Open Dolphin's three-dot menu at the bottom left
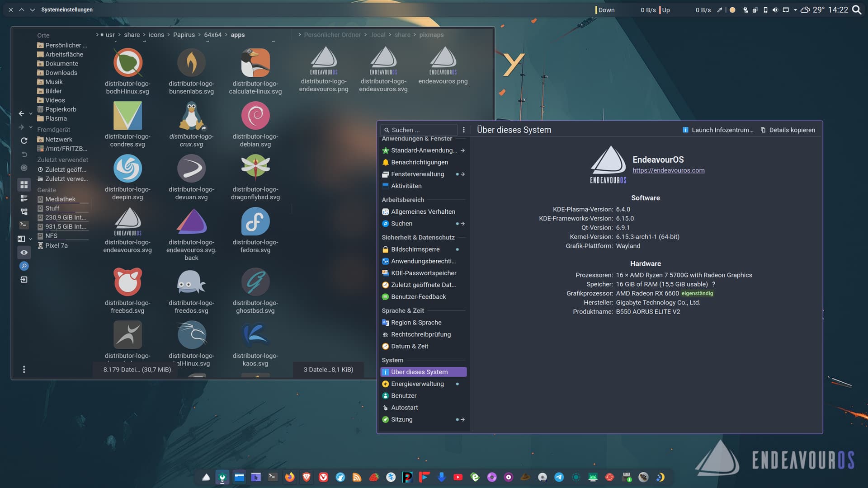This screenshot has width=868, height=488. [x=24, y=370]
